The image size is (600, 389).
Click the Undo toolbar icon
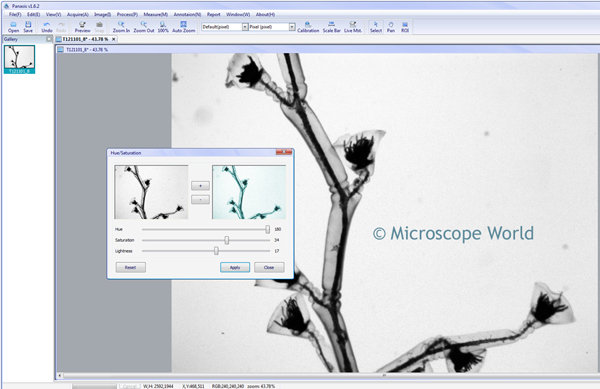click(x=47, y=27)
